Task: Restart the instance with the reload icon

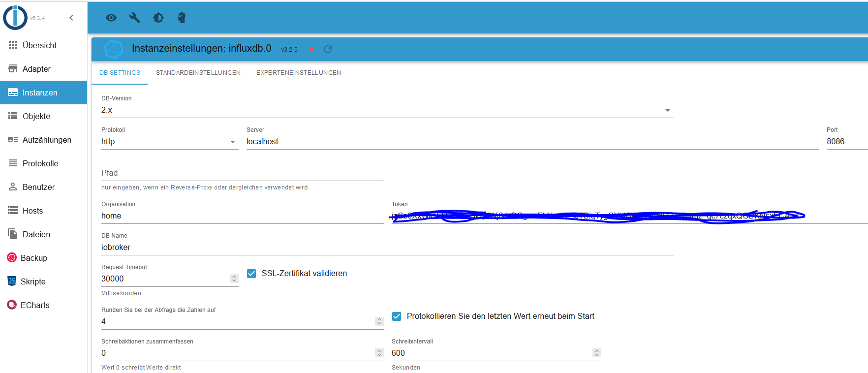Action: tap(328, 49)
